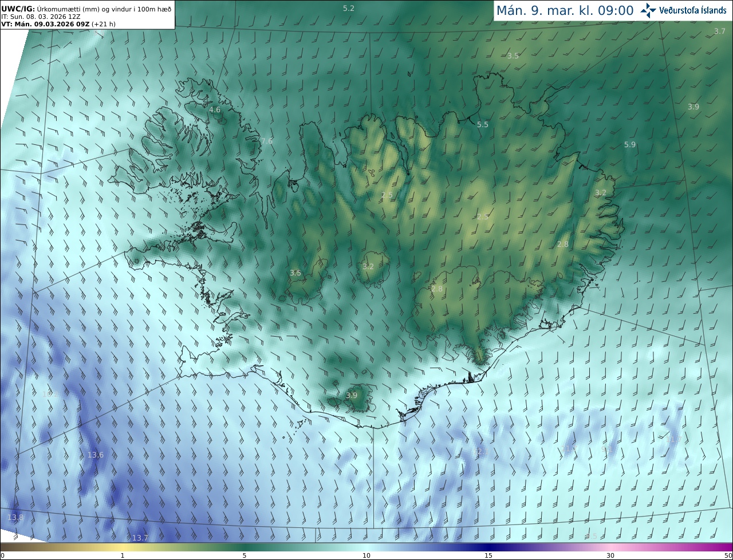Click the 10 tick label on color bar

point(366,555)
